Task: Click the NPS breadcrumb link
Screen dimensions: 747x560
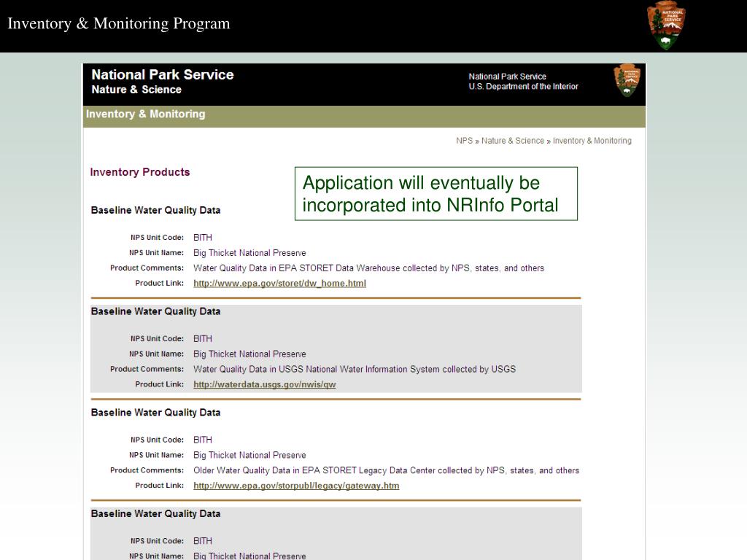Action: click(465, 141)
